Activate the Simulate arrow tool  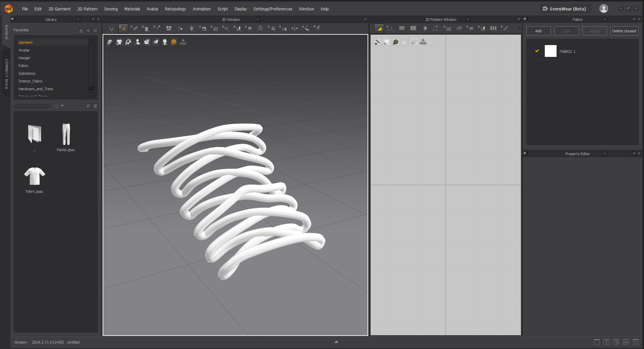pyautogui.click(x=112, y=29)
